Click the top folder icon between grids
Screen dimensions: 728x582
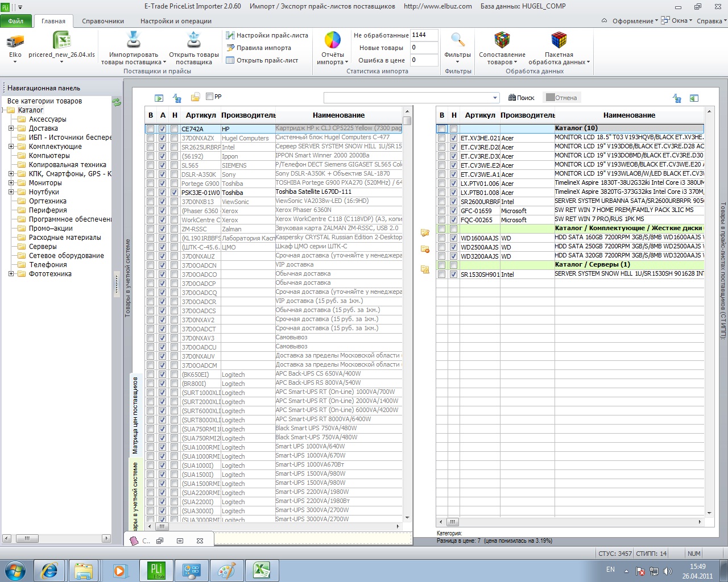coord(425,232)
